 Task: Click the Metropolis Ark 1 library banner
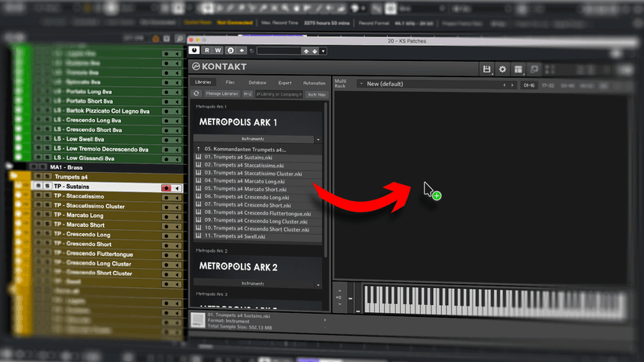(x=258, y=122)
